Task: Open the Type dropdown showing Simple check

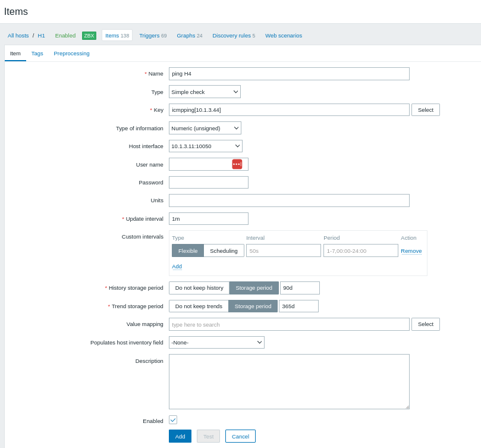Action: (x=205, y=92)
